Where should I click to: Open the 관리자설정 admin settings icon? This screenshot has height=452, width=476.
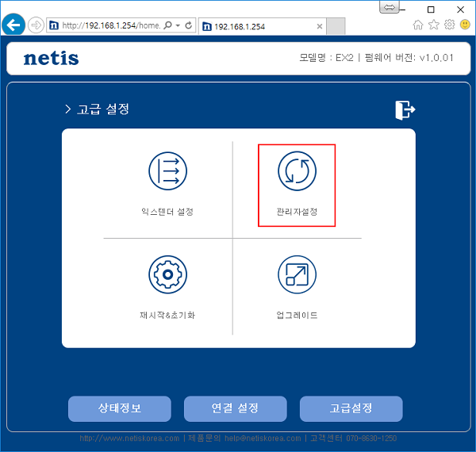pos(297,171)
